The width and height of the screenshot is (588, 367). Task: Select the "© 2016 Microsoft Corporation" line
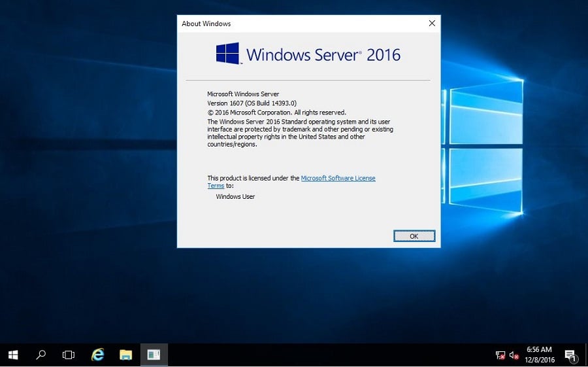click(277, 113)
